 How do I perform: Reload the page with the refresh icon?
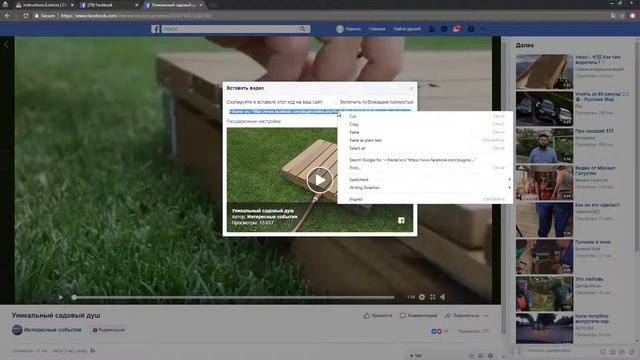[26, 16]
